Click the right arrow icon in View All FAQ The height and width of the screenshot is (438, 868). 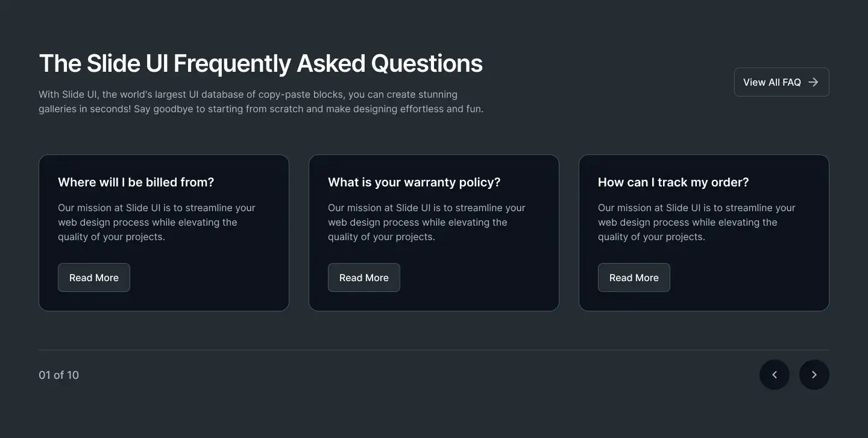[x=813, y=82]
